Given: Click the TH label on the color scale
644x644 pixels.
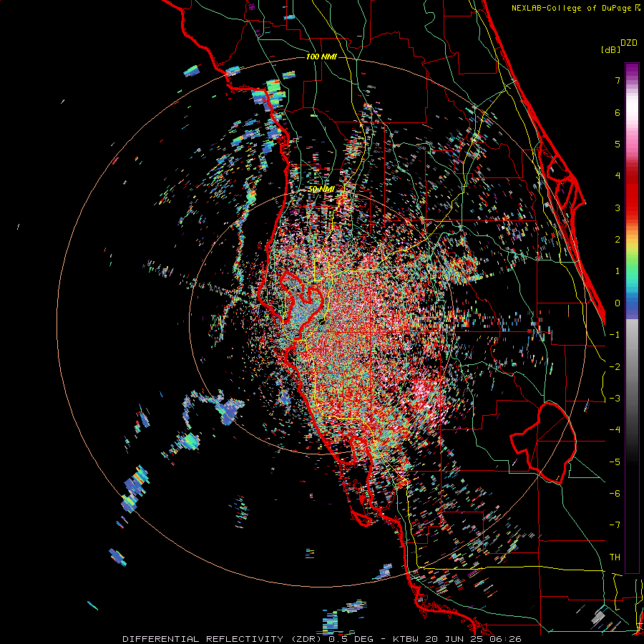Looking at the screenshot, I should tap(615, 557).
